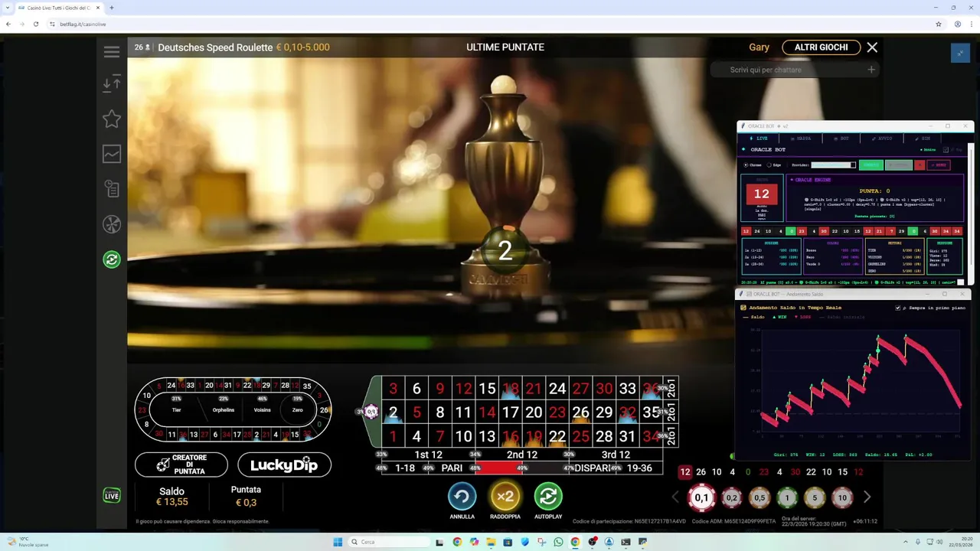Switch to AVVIO tab in Oracle Bot
Image resolution: width=980 pixels, height=551 pixels.
(881, 139)
